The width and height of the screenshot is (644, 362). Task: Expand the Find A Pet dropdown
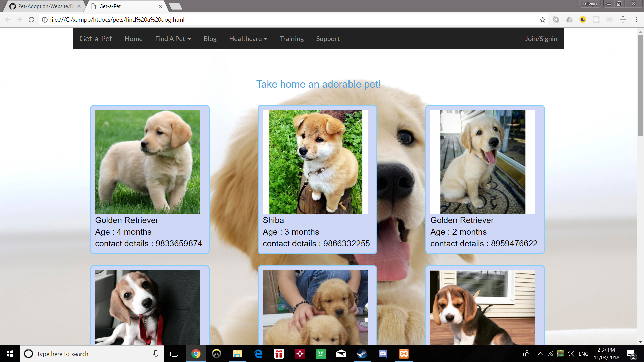coord(173,39)
